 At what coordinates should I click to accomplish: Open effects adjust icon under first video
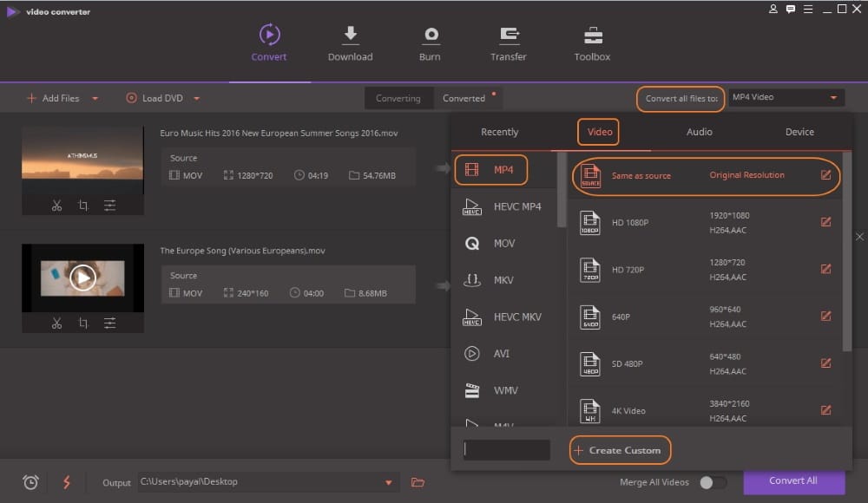(x=110, y=206)
